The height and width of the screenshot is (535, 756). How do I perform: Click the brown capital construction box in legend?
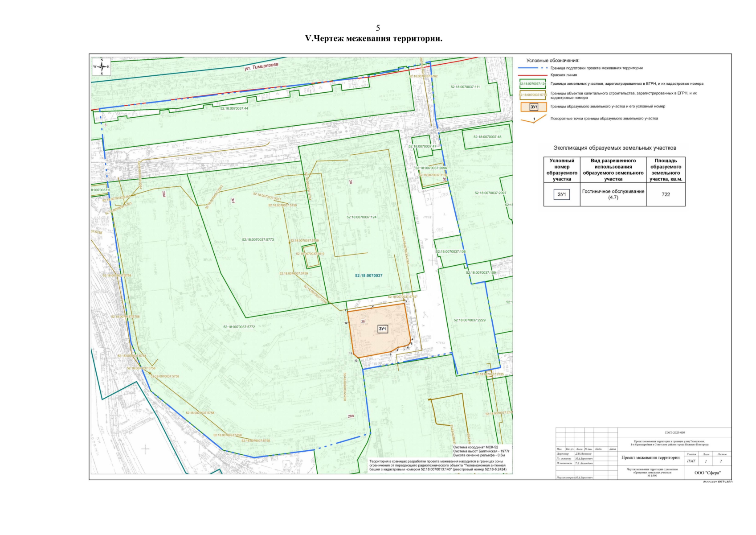[533, 95]
